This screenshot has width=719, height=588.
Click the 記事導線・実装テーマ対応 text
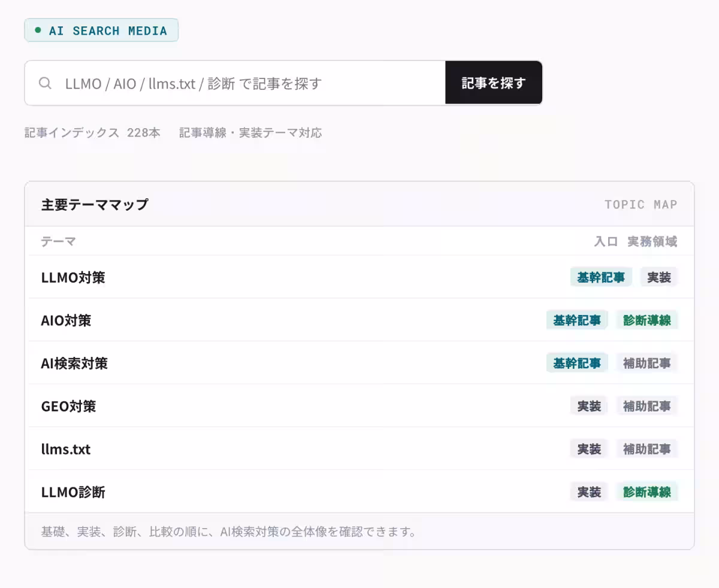click(250, 133)
